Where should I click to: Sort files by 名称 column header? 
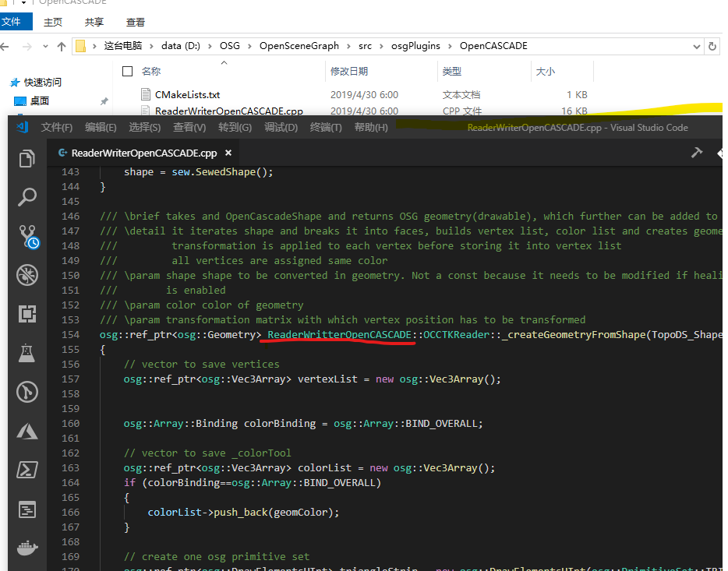[151, 72]
